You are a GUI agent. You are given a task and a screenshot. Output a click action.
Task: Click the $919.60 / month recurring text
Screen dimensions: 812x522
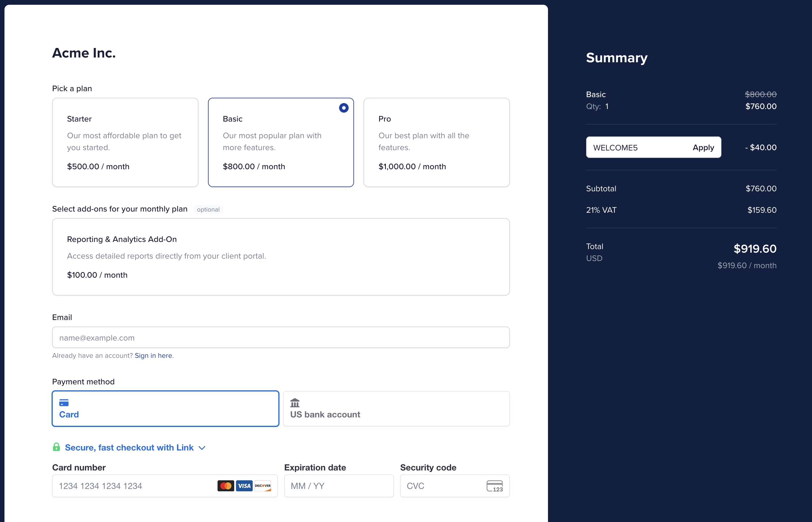pos(747,265)
